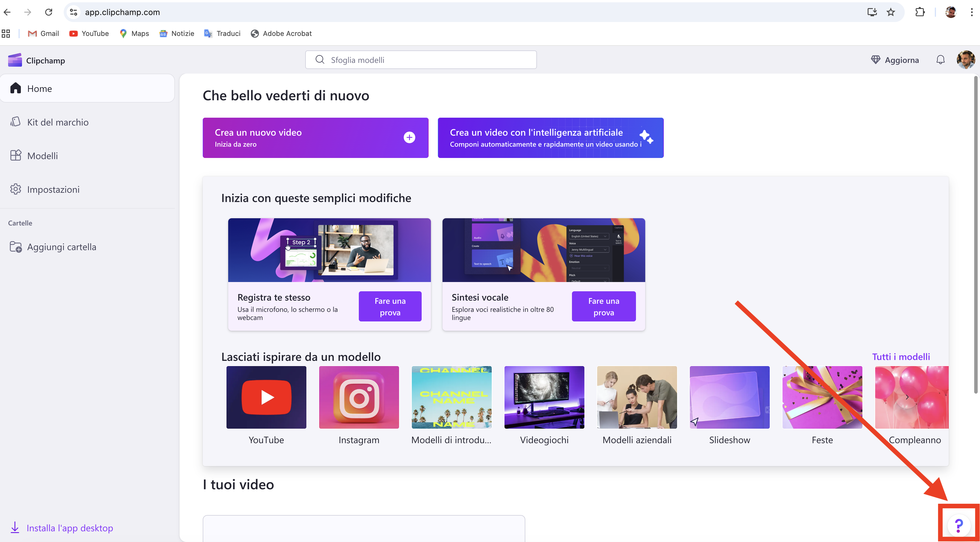The width and height of the screenshot is (980, 542).
Task: Select the Modelli aziendali template thumbnail
Action: tap(637, 397)
